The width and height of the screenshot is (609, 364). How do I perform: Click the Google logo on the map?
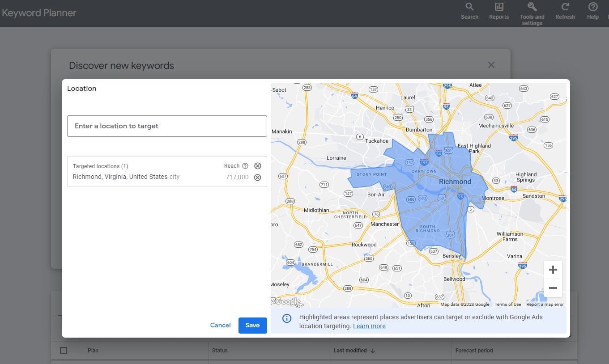point(287,302)
